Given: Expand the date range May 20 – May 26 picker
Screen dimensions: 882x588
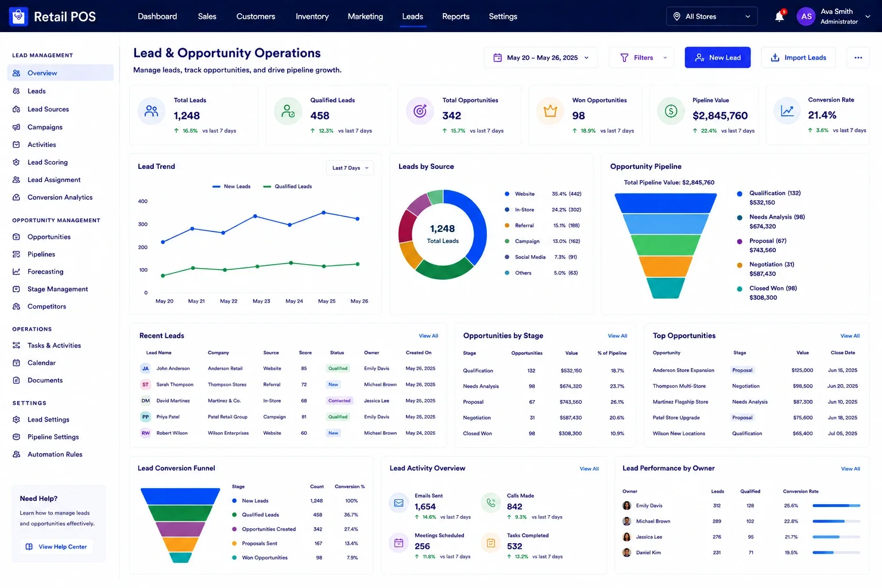Looking at the screenshot, I should tap(540, 57).
